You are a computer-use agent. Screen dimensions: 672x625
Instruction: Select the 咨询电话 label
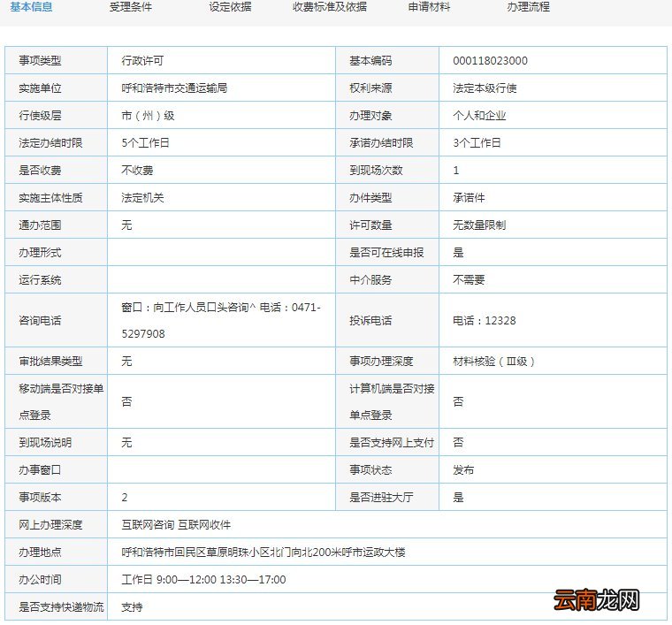(40, 320)
